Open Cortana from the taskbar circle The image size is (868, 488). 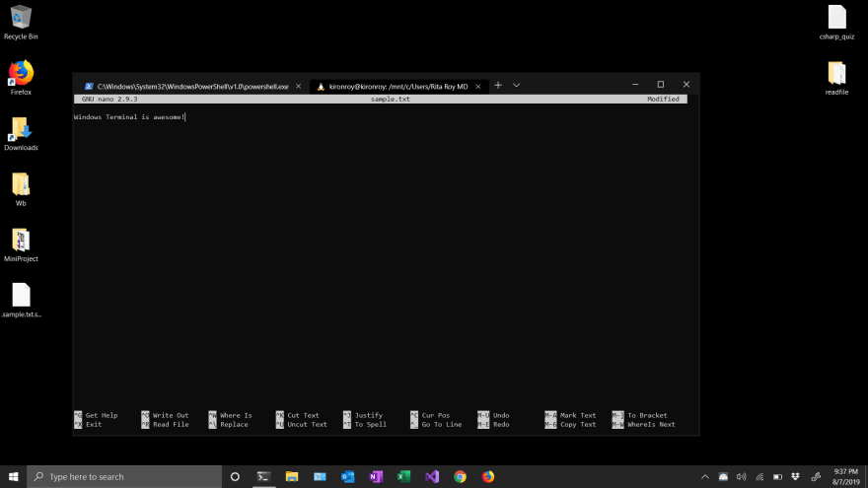(235, 476)
